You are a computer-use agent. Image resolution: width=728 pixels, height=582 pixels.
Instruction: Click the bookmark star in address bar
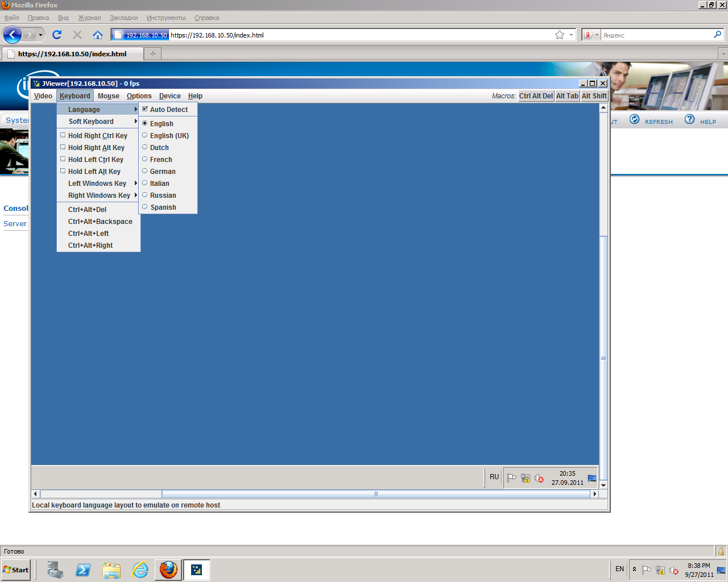(x=560, y=35)
